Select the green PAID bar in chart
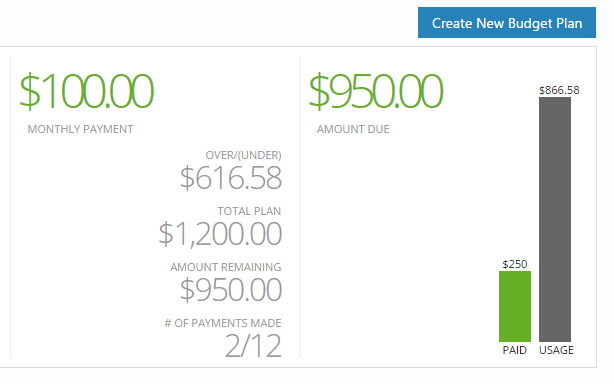This screenshot has height=384, width=614. [515, 306]
